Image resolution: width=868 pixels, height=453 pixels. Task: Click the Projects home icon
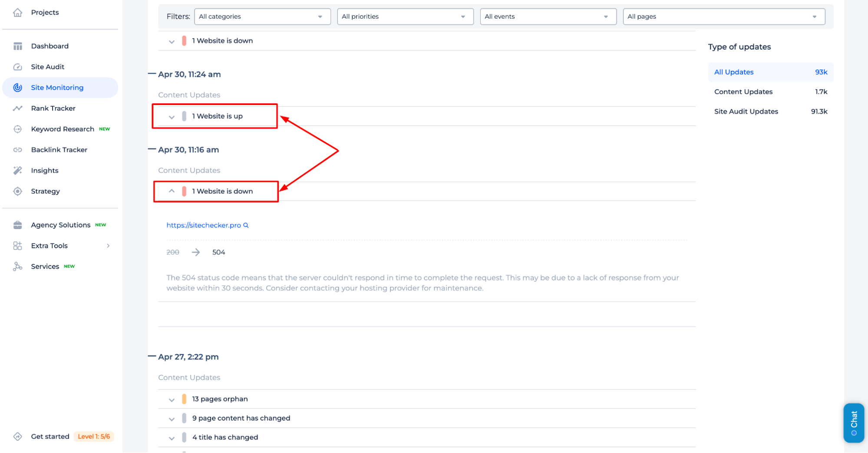[17, 12]
